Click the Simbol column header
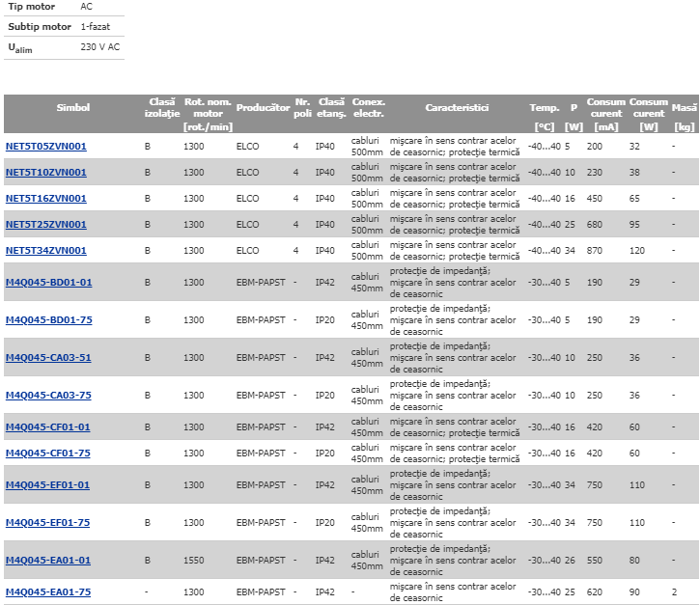700x605 pixels. click(73, 107)
